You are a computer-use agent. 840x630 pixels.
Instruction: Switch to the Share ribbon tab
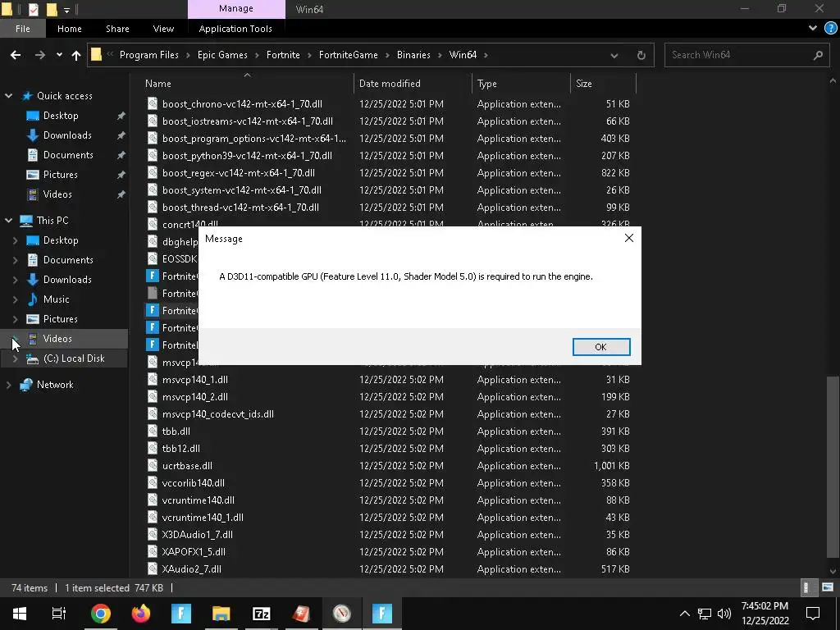coord(117,29)
